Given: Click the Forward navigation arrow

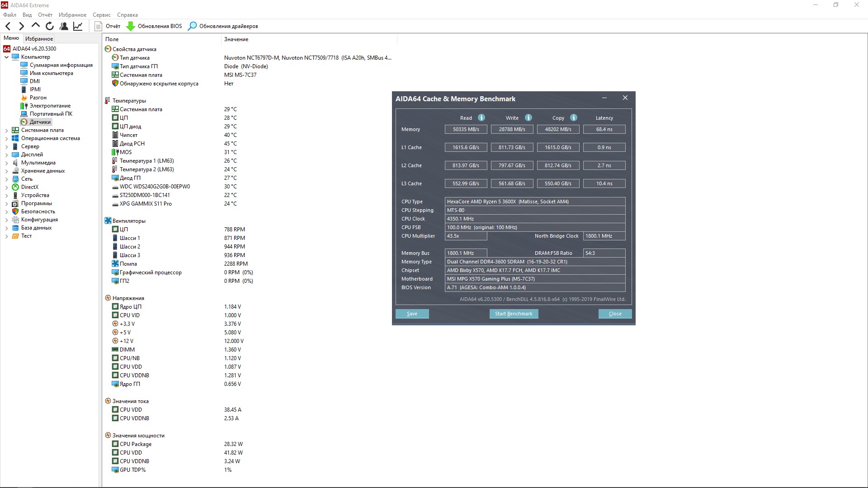Looking at the screenshot, I should point(21,26).
